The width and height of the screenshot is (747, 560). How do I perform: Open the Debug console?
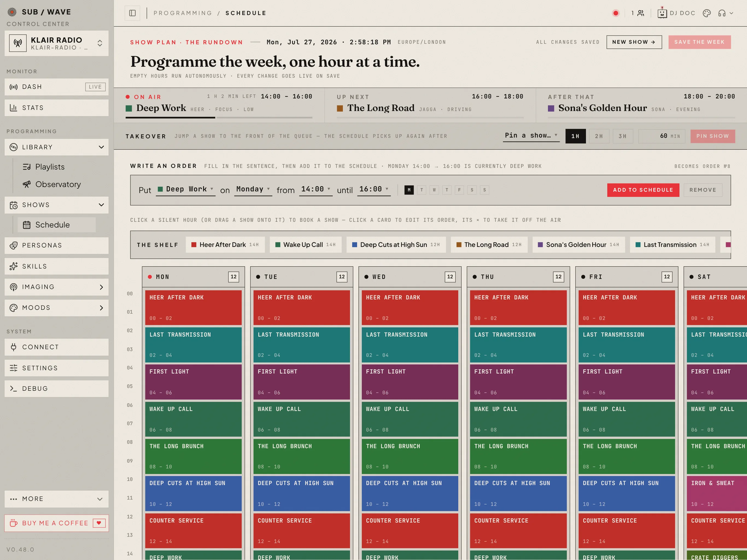[x=56, y=389]
